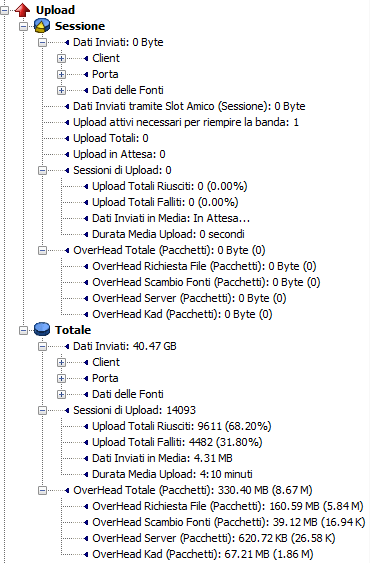Collapse the Sessione branch
The width and height of the screenshot is (370, 563).
tap(23, 26)
